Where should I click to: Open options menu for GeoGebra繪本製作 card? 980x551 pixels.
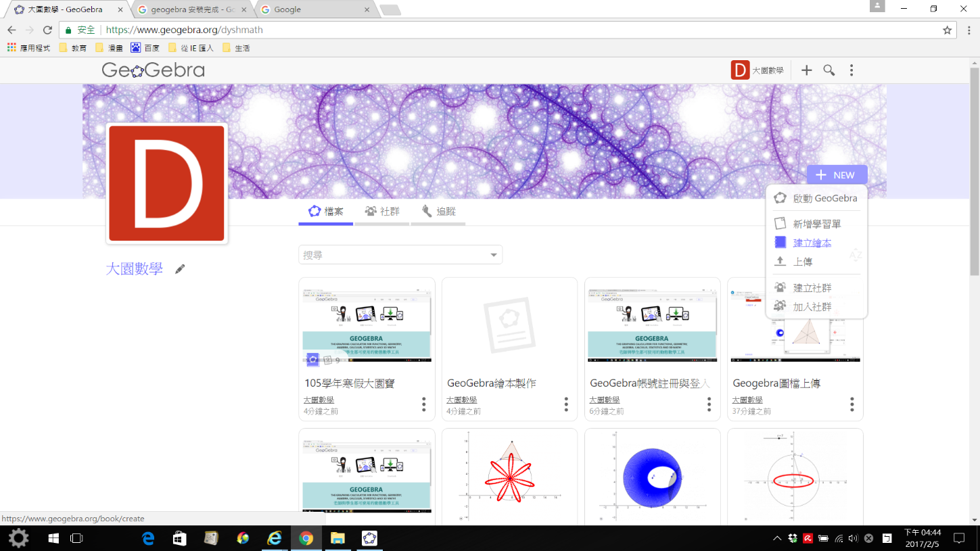[x=566, y=404]
